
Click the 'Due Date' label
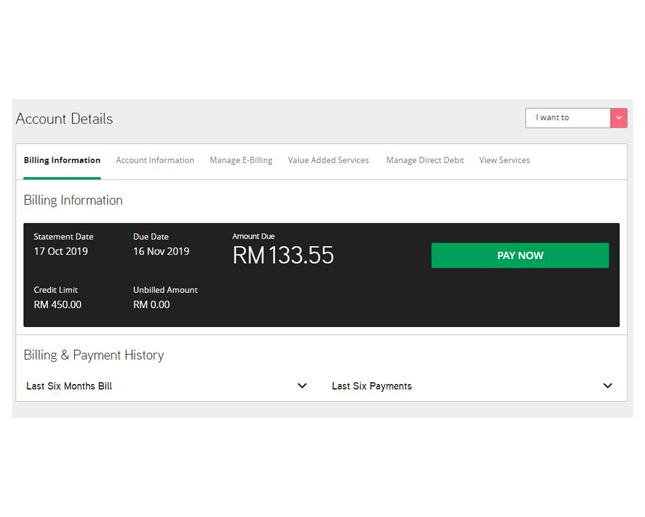151,236
